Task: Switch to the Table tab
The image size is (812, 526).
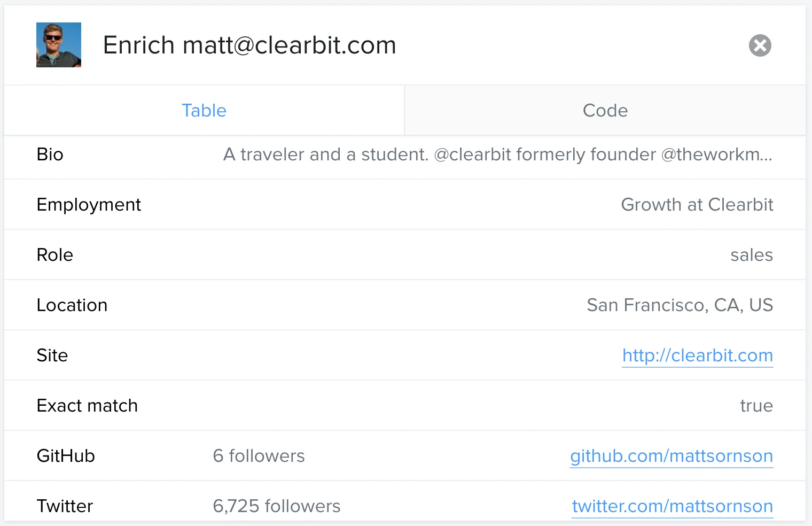Action: [x=204, y=110]
